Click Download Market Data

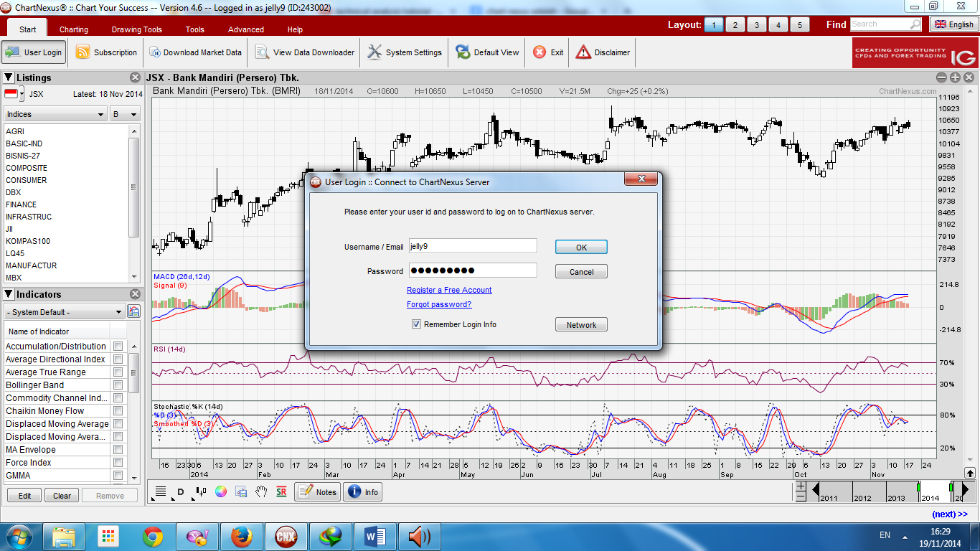click(195, 52)
